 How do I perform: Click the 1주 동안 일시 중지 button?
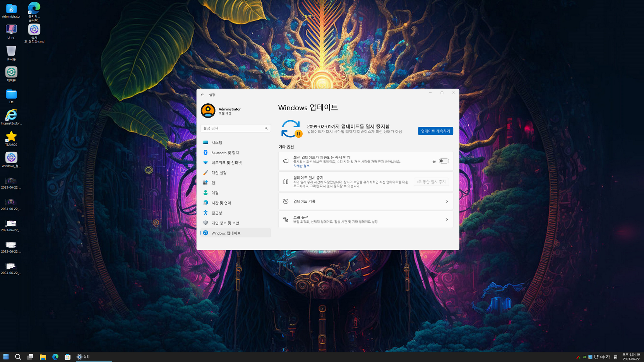431,182
